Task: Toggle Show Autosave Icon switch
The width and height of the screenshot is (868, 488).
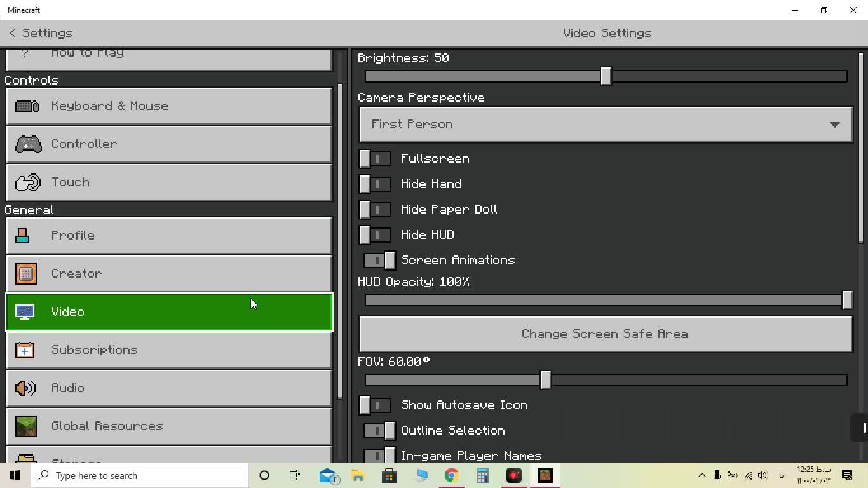Action: (x=375, y=405)
